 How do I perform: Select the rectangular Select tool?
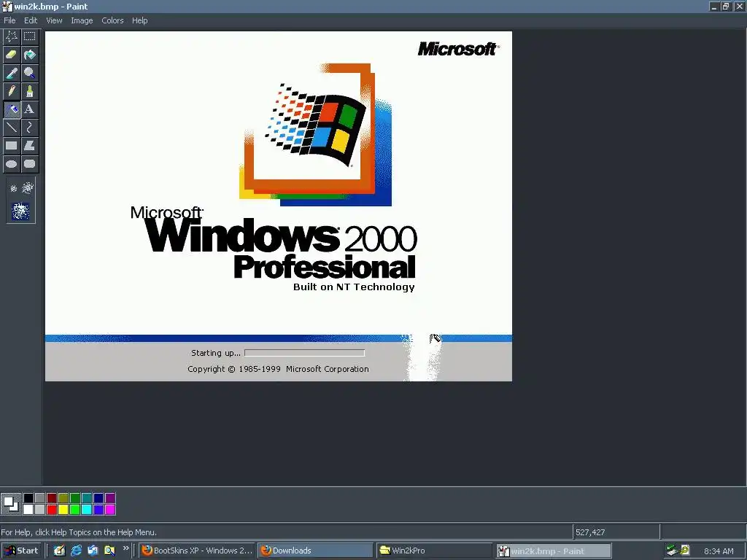29,36
